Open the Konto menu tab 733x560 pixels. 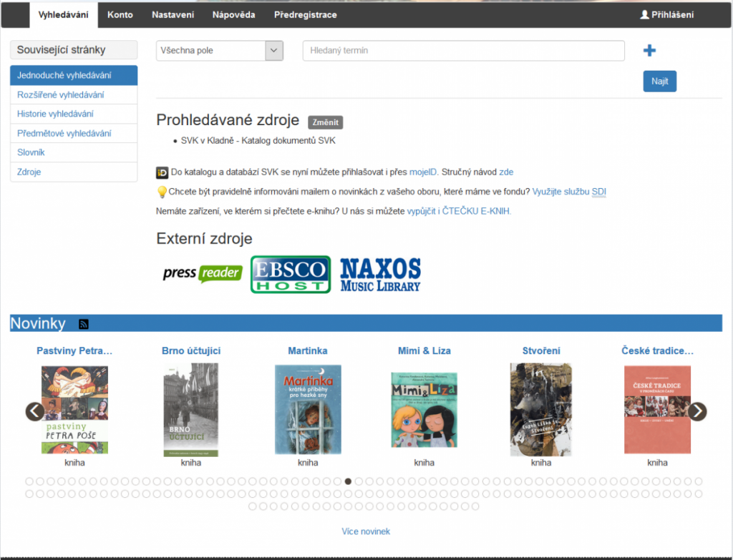coord(120,15)
